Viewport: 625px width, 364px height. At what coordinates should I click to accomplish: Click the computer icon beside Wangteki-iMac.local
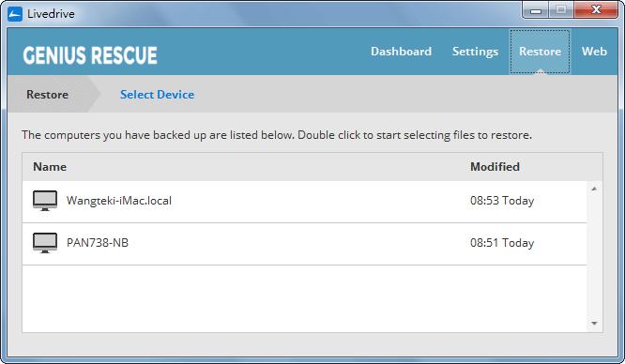point(45,201)
